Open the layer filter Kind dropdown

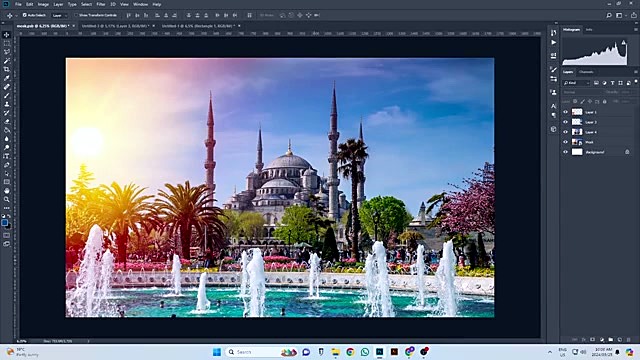click(x=576, y=83)
